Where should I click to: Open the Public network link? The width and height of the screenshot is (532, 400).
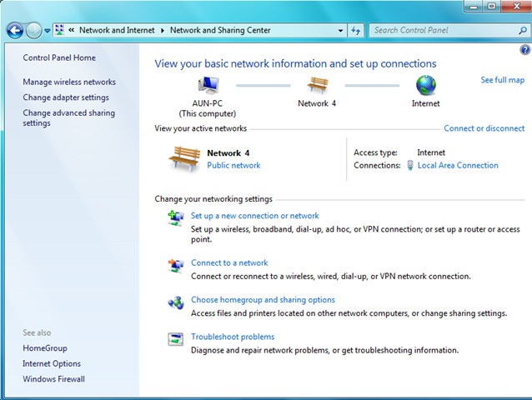click(x=233, y=166)
